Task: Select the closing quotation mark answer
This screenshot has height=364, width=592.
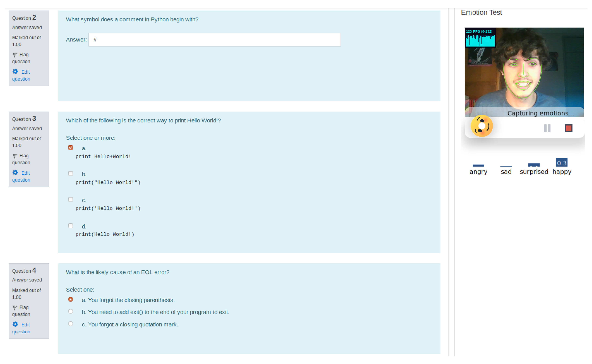Action: tap(71, 324)
